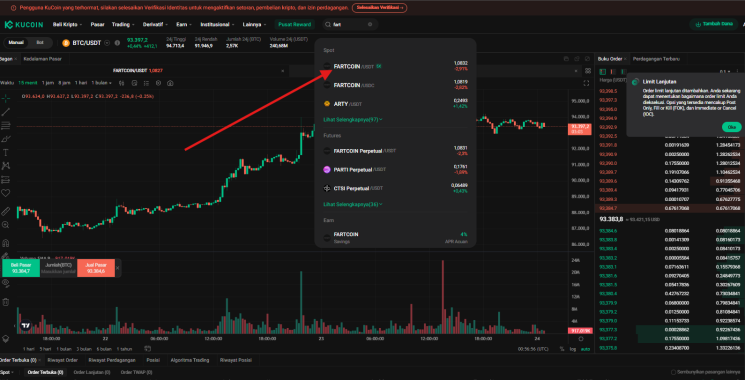Viewport: 745px width, 380px height.
Task: Hide all drawings with eye icon
Action: [6, 282]
